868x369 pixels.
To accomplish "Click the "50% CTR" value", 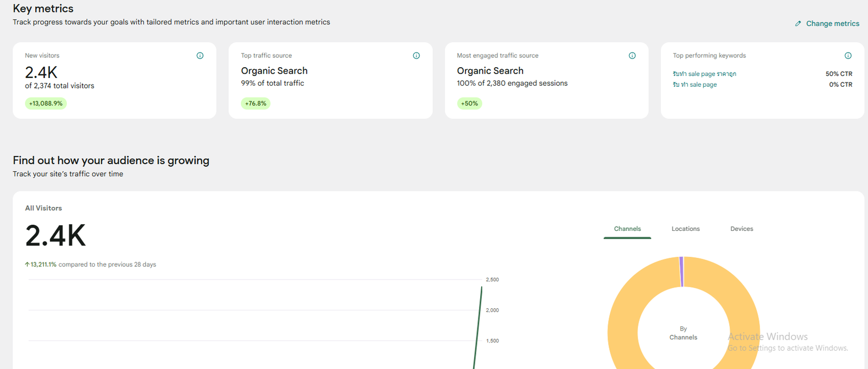I will coord(839,74).
